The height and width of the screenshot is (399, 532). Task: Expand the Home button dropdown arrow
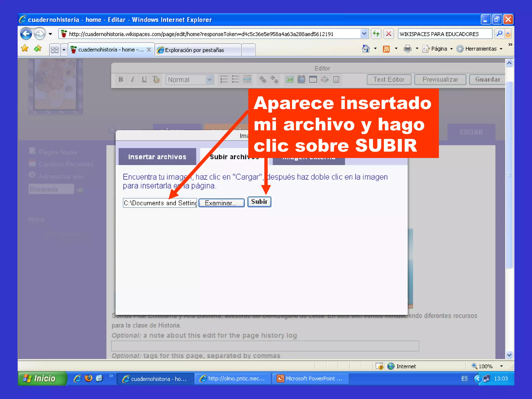(x=375, y=49)
